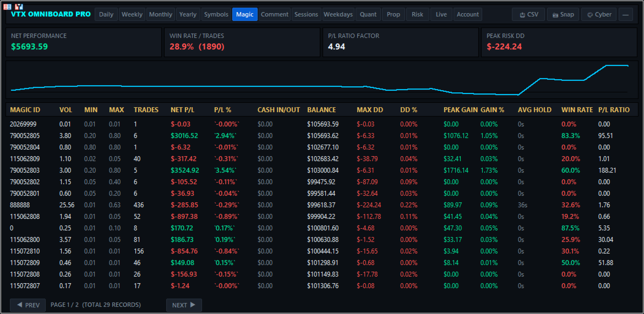The height and width of the screenshot is (314, 644).
Task: Select the row for magic ID 888888
Action: coord(321,205)
